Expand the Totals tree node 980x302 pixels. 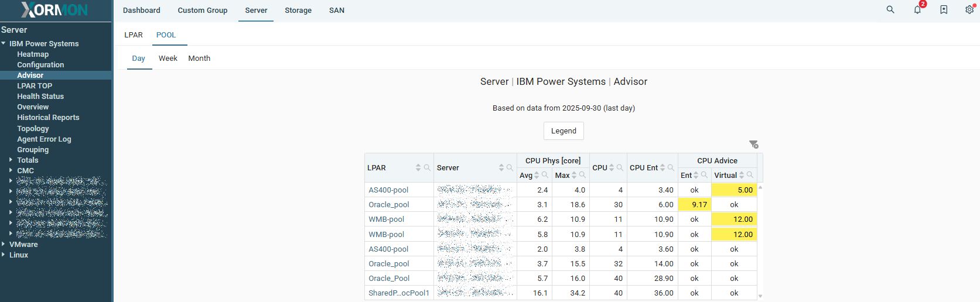point(11,160)
